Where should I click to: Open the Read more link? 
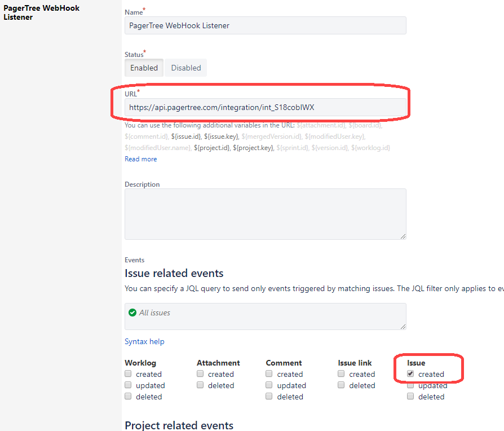[x=140, y=159]
